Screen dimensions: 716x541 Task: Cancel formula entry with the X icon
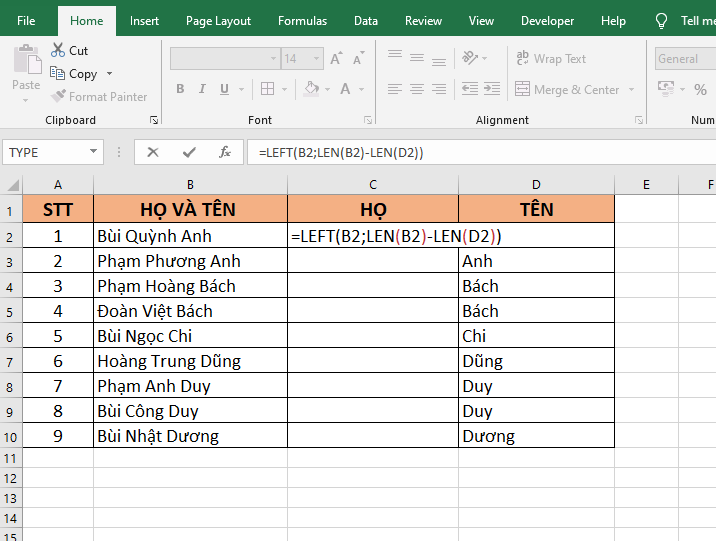click(x=153, y=152)
